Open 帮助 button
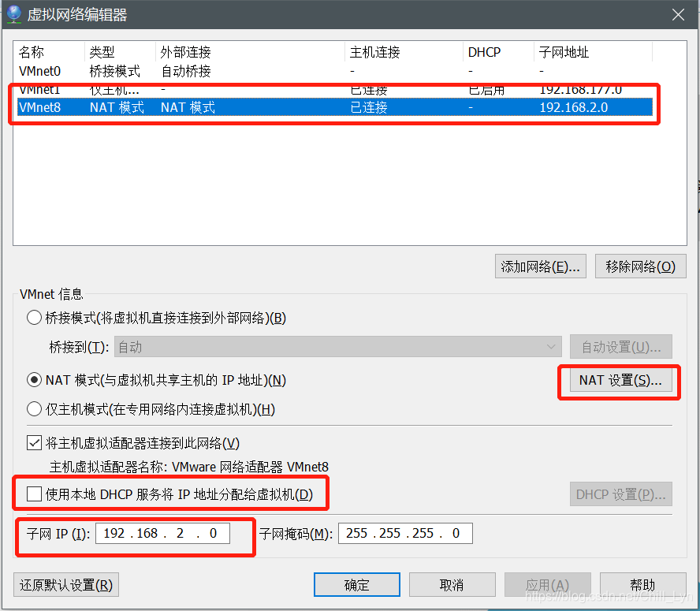Viewport: 700px width, 611px height. [643, 585]
